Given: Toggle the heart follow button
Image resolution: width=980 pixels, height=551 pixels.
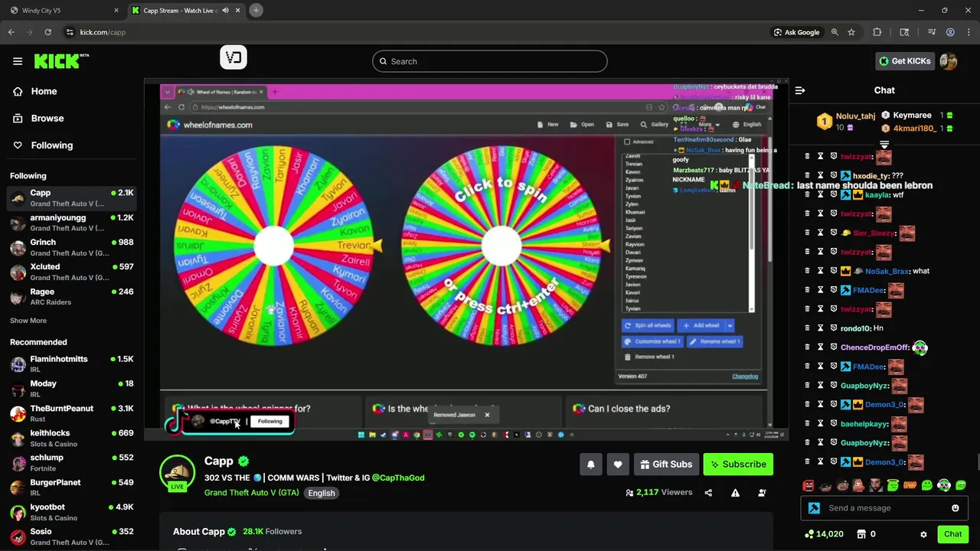Looking at the screenshot, I should pyautogui.click(x=618, y=465).
